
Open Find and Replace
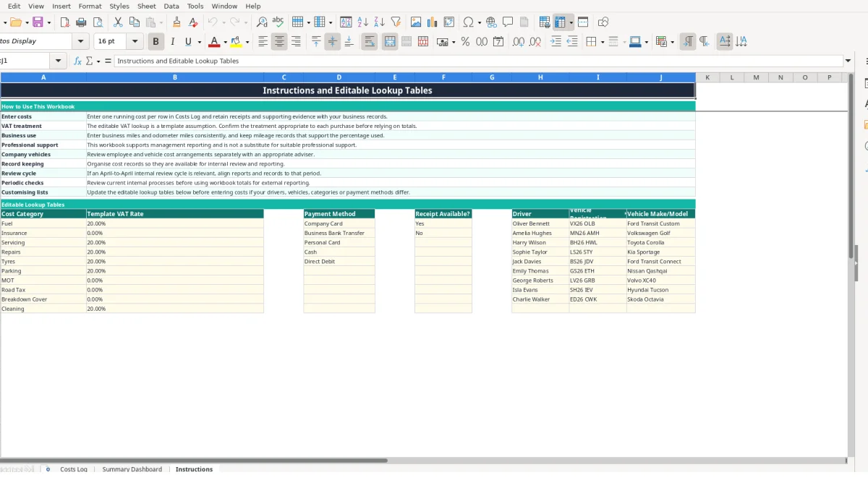pos(262,22)
